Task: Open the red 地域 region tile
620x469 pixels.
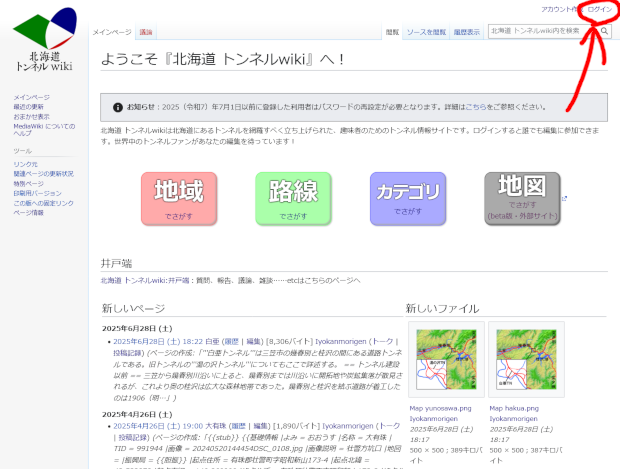Action: pyautogui.click(x=179, y=198)
